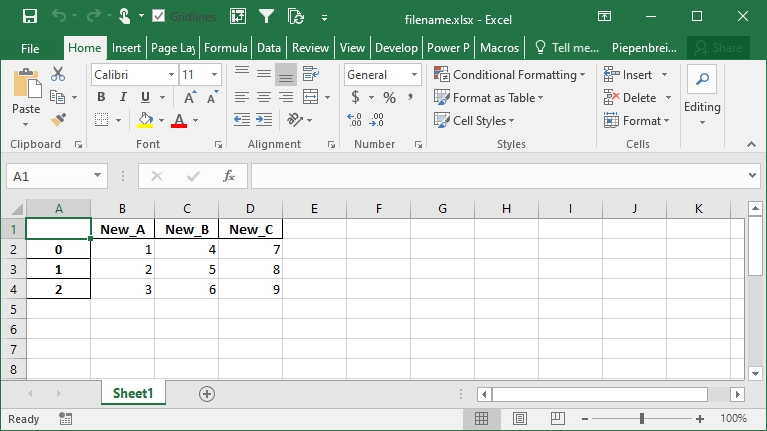Click the Format as Table button
Image resolution: width=767 pixels, height=431 pixels.
click(490, 97)
